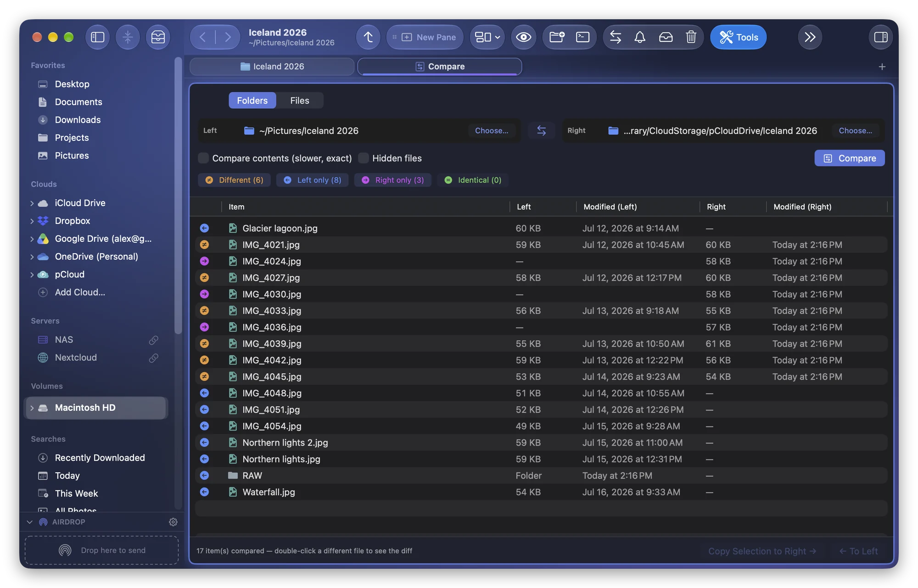
Task: Open AirDrop settings gear icon
Action: pyautogui.click(x=173, y=522)
